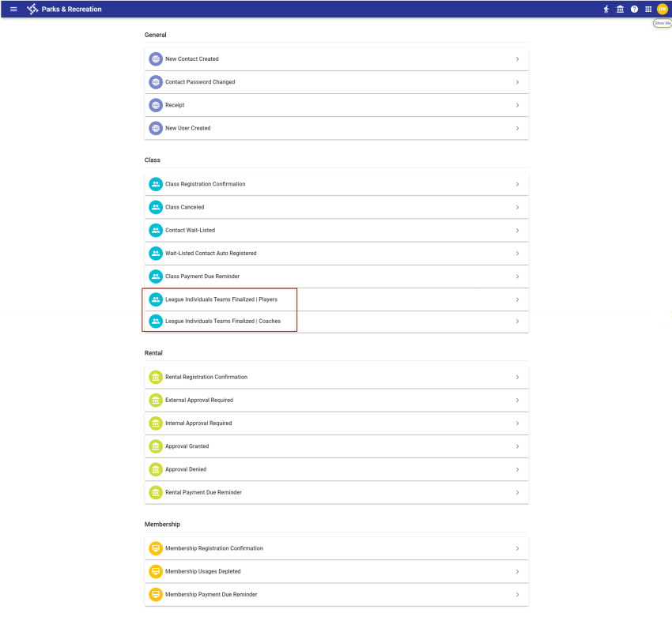The image size is (672, 617).
Task: Click the building icon in top bar
Action: coord(620,9)
